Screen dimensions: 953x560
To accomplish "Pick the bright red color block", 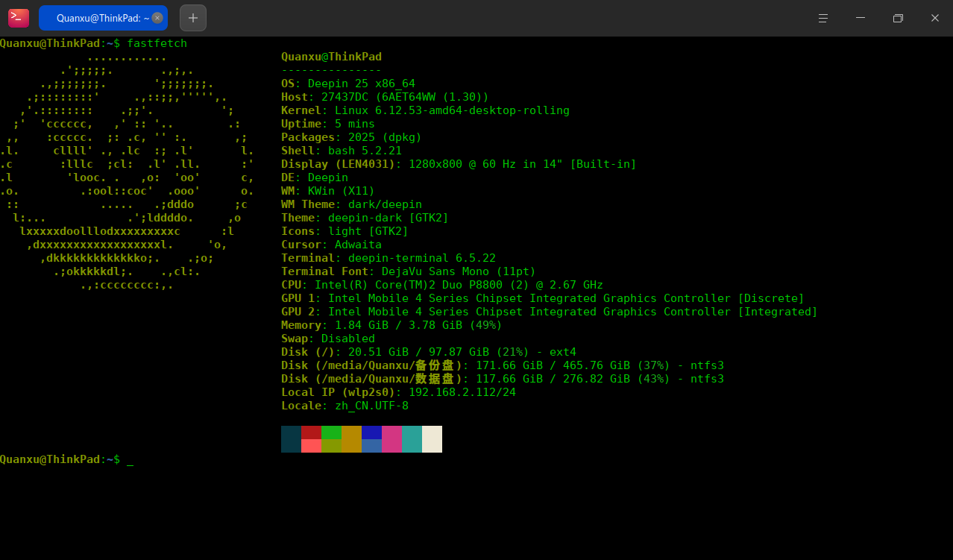I will [311, 432].
